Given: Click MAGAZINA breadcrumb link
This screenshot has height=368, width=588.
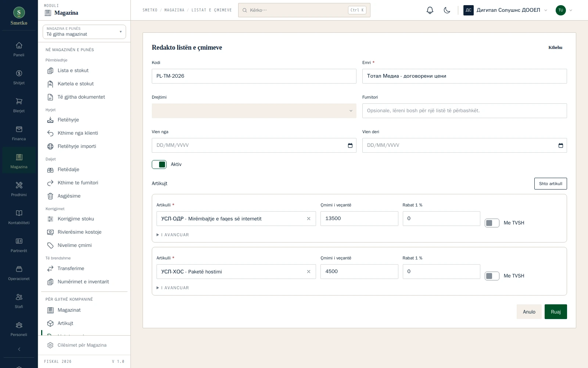Looking at the screenshot, I should point(174,10).
